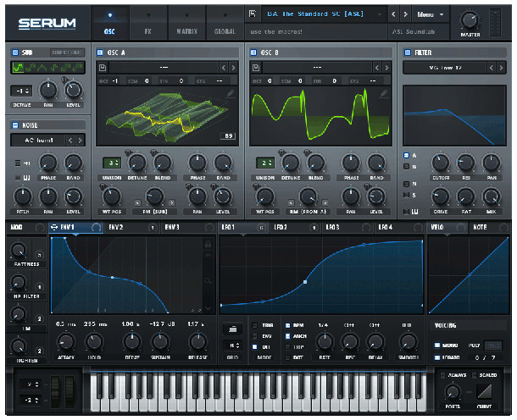Viewport: 517px width, 420px height.
Task: Click OSC A wavetable save icon
Action: point(103,68)
